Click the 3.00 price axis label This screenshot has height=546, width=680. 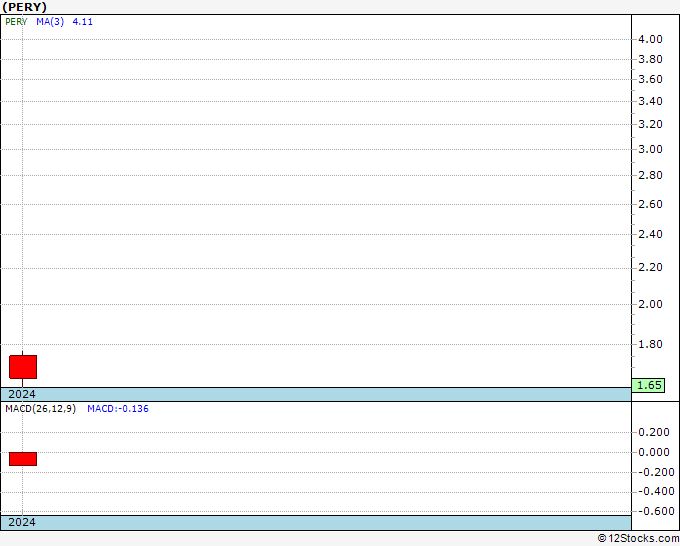(x=650, y=150)
